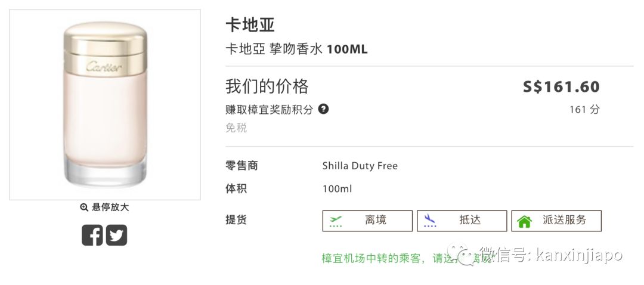Click the Shilla Duty Free retailer name
Screen dimensions: 644x285
click(360, 166)
